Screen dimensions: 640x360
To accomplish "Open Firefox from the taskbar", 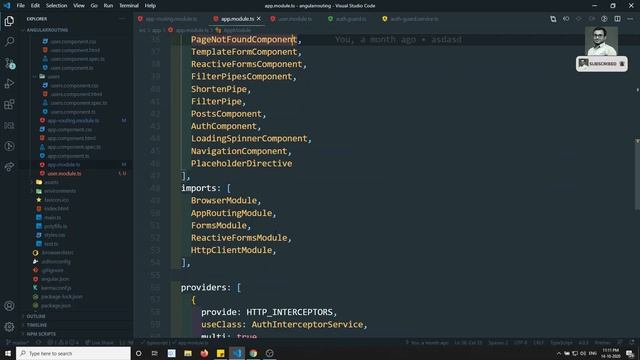I will click(204, 353).
